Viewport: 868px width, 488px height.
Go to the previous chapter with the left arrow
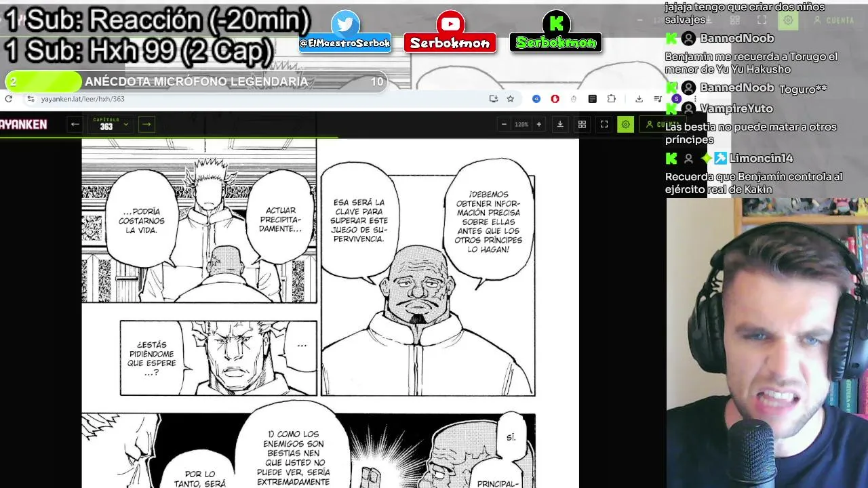(x=75, y=124)
